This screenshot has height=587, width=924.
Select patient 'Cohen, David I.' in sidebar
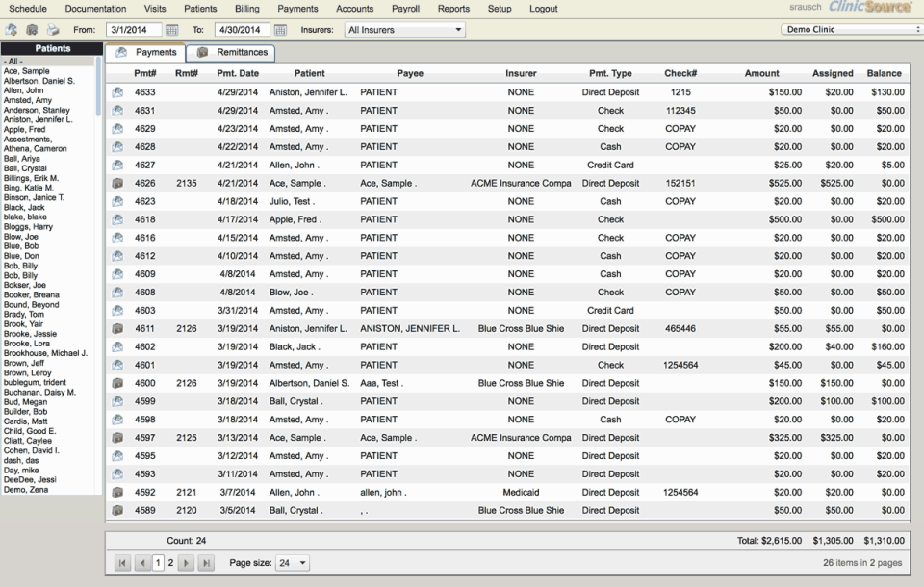(31, 450)
